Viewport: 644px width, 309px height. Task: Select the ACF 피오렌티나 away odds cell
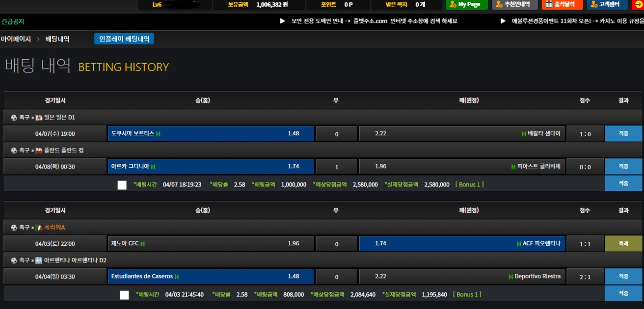pos(462,243)
